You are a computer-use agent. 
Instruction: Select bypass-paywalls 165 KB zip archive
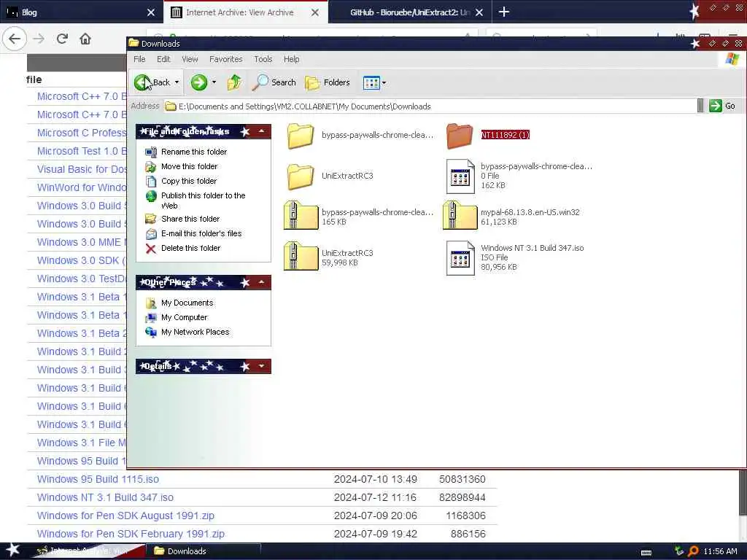coord(301,216)
